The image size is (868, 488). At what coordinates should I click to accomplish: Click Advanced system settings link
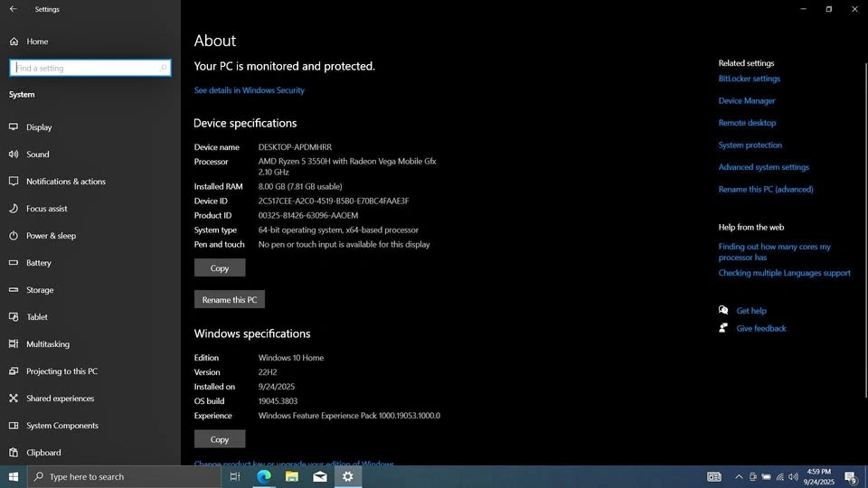[x=763, y=167]
